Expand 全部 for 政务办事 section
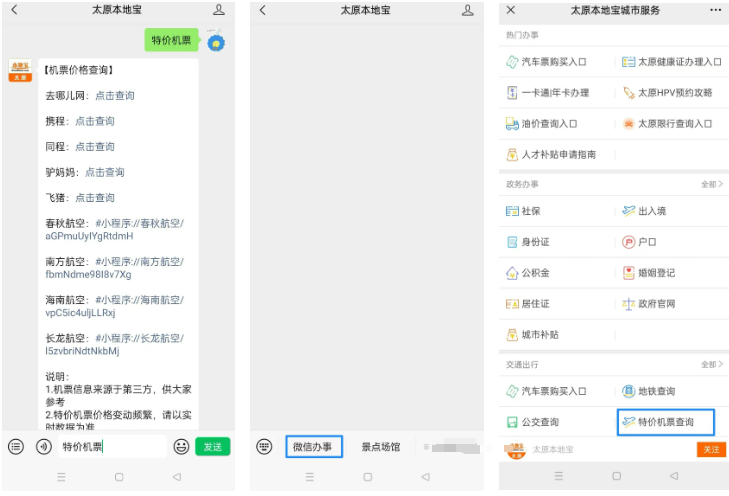 point(712,184)
